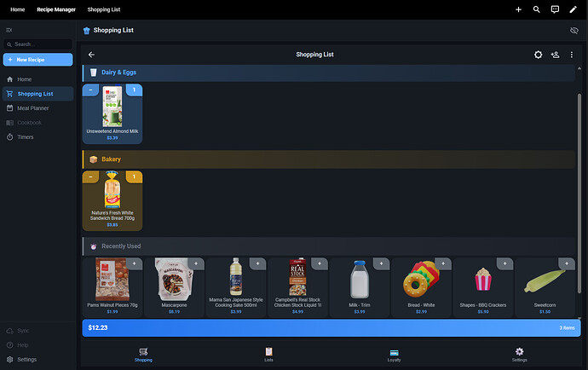The width and height of the screenshot is (588, 370).
Task: Select the Unsweetened Almond Milk product image
Action: (112, 107)
